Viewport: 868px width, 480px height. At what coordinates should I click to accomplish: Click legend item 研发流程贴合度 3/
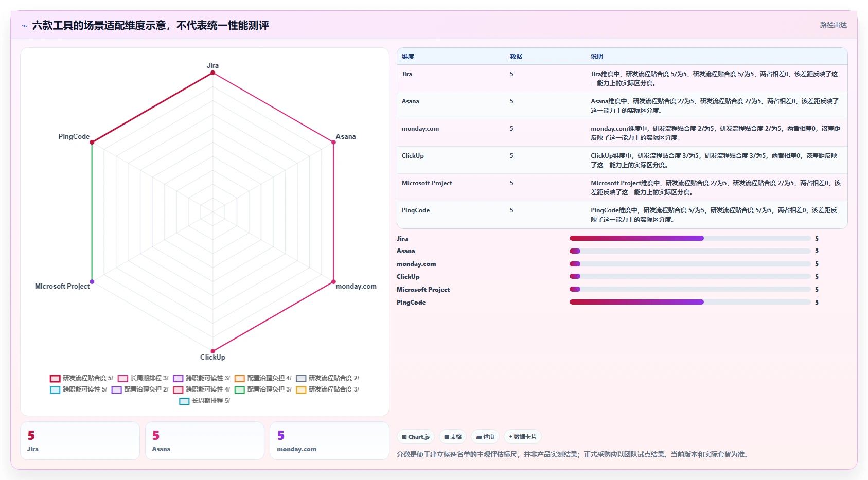[x=328, y=389]
